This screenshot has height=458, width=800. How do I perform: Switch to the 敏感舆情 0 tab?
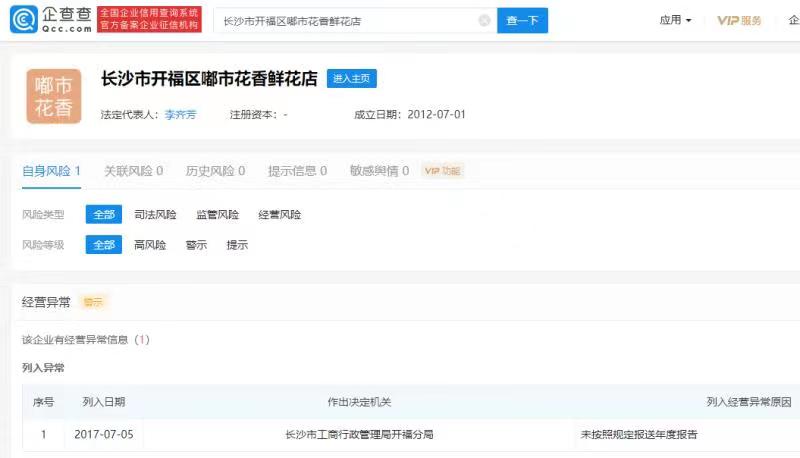tap(379, 171)
